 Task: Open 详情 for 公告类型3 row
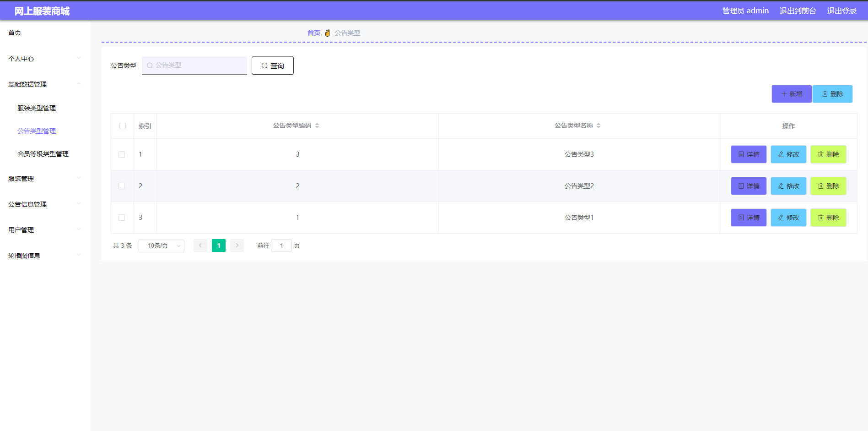click(749, 154)
